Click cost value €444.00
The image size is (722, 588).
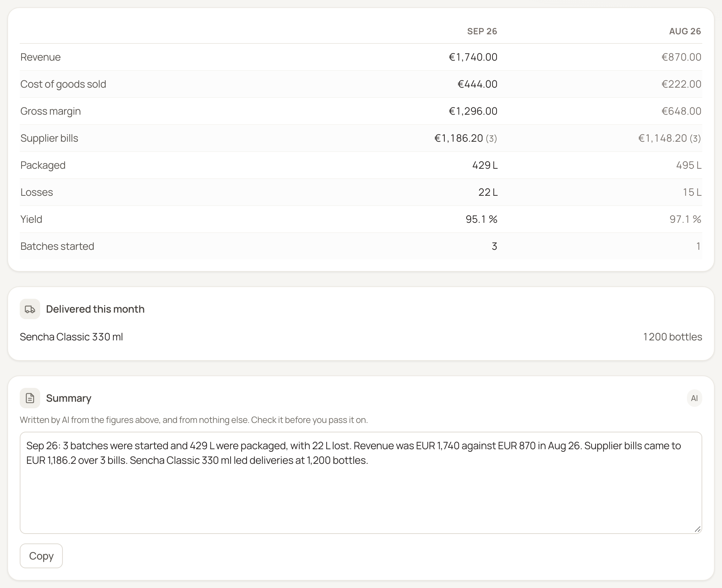tap(477, 84)
